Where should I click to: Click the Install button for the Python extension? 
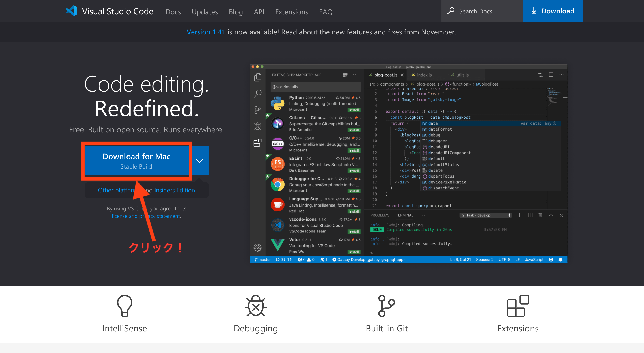click(354, 110)
